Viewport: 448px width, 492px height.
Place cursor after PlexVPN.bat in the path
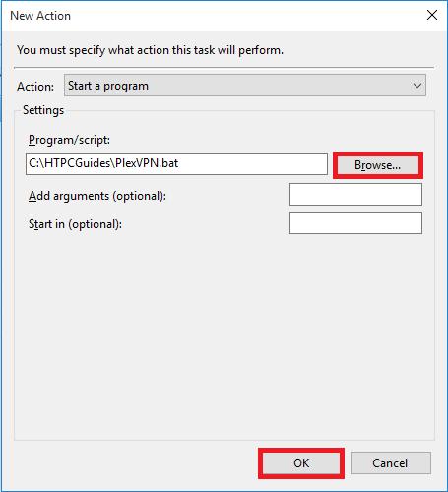pyautogui.click(x=179, y=163)
